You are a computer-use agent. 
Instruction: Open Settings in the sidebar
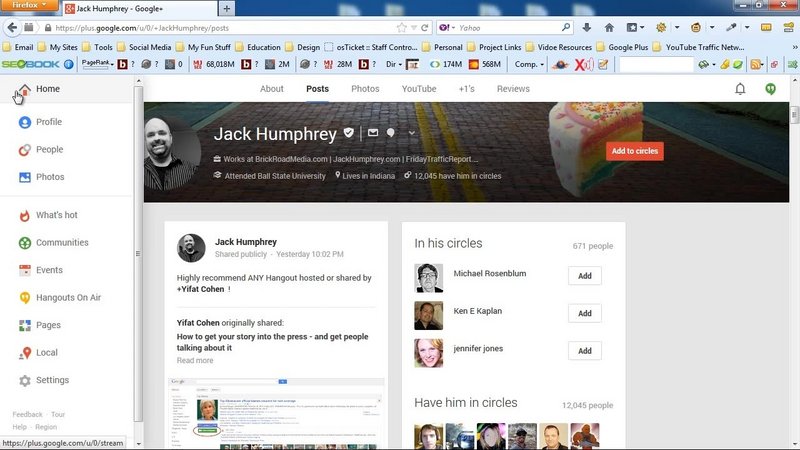point(43,381)
